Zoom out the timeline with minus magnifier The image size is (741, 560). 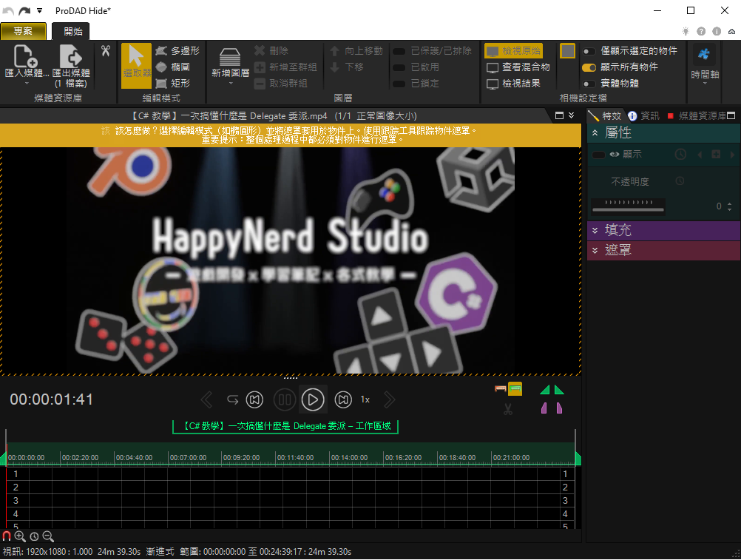point(48,536)
